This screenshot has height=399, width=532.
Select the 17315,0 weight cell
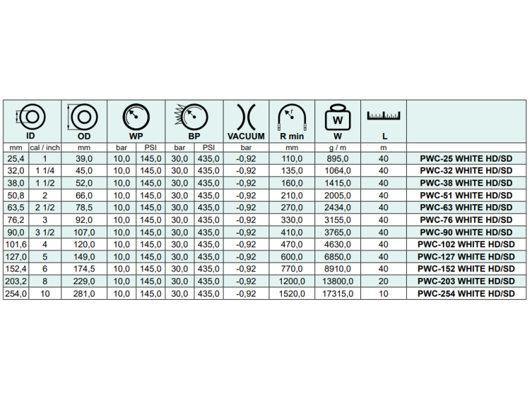tap(337, 293)
